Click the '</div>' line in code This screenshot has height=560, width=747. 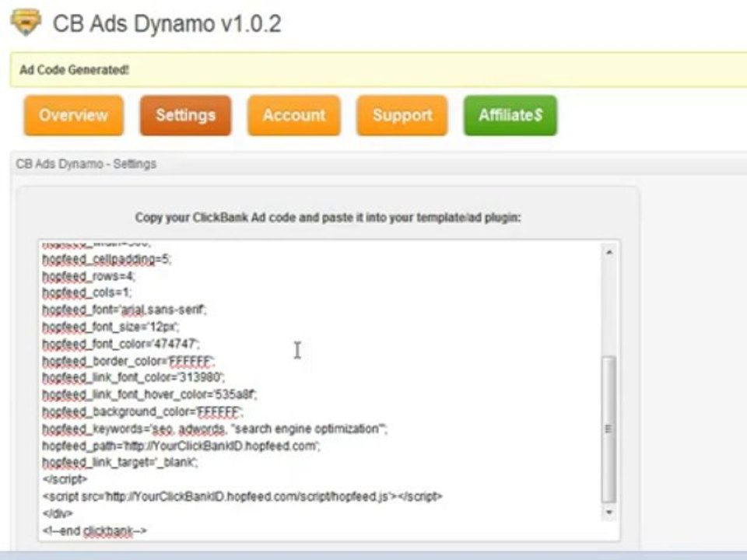58,514
